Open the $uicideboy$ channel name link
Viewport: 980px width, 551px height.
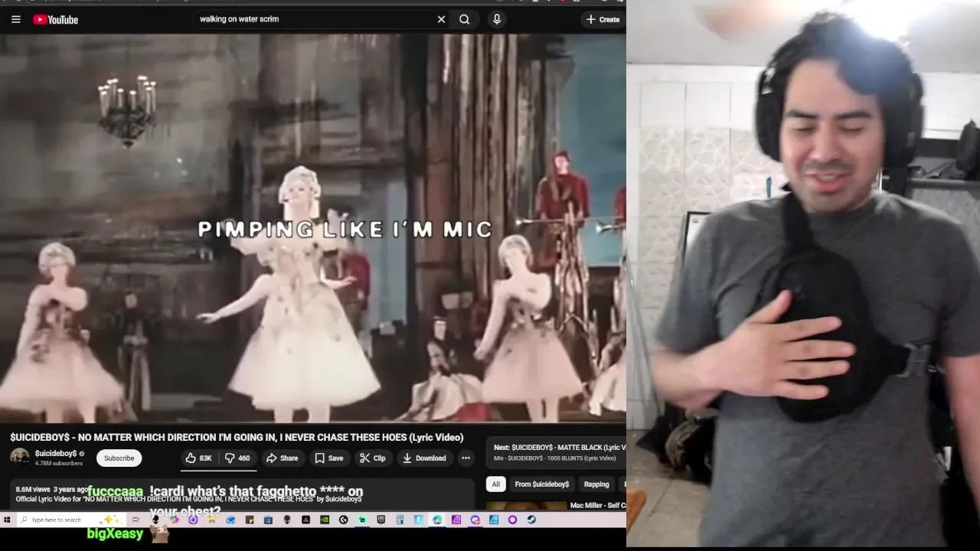click(56, 454)
